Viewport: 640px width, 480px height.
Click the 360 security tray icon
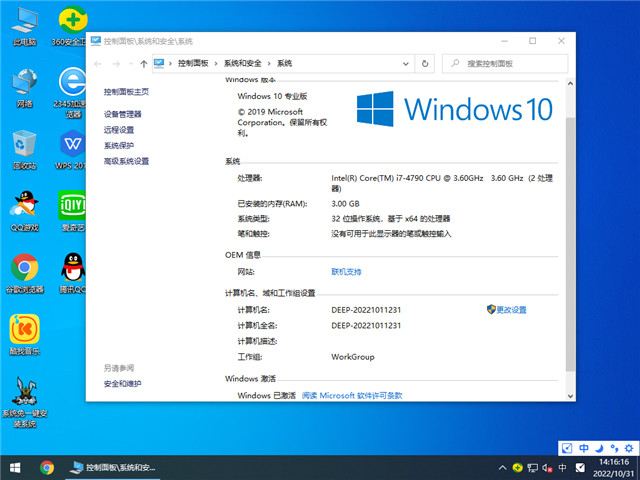516,467
